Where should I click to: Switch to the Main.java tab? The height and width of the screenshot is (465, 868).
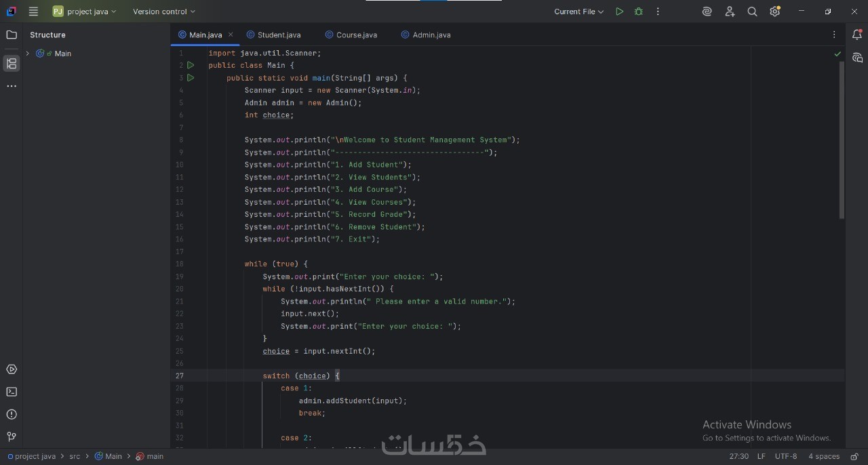coord(205,35)
